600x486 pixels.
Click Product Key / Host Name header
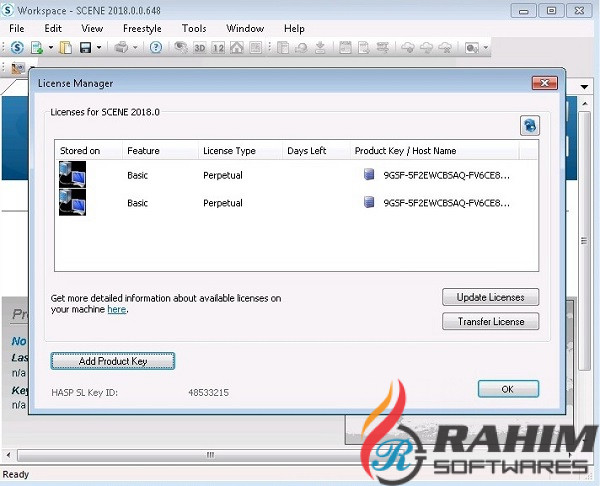tap(435, 151)
